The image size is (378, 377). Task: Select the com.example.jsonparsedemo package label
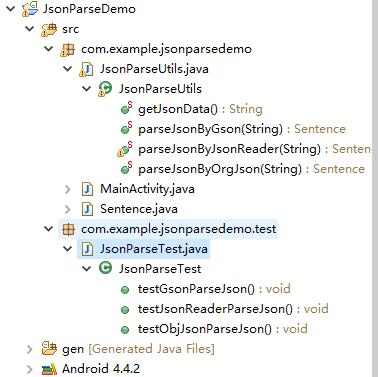click(x=166, y=49)
